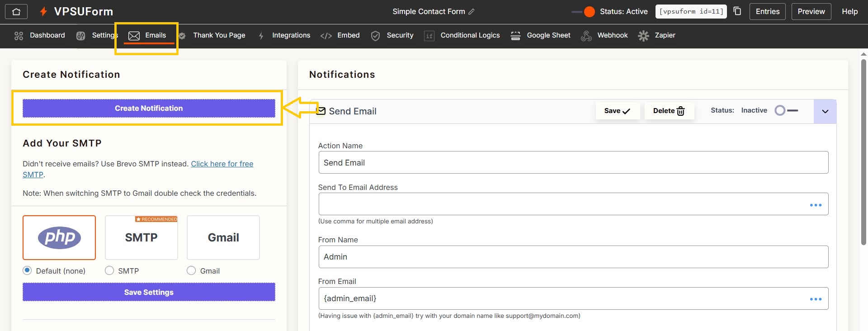Edit form name with pencil icon
Screen dimensions: 868x331
pyautogui.click(x=472, y=12)
